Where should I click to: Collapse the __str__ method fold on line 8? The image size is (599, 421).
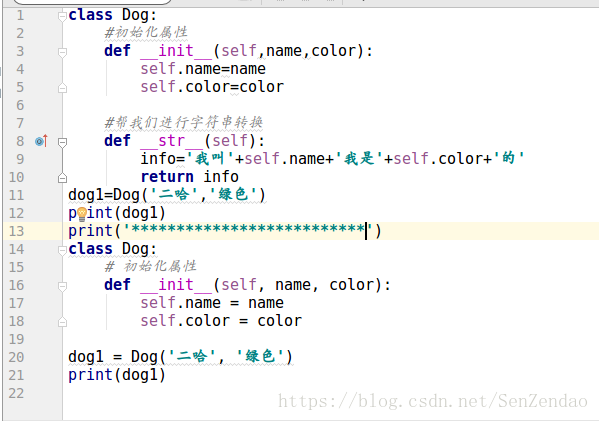tap(62, 142)
